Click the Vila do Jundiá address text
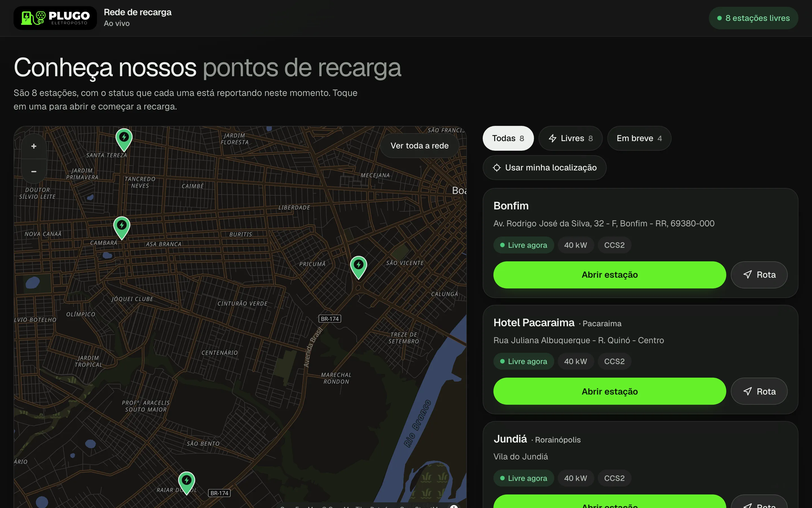The height and width of the screenshot is (508, 812). tap(520, 457)
